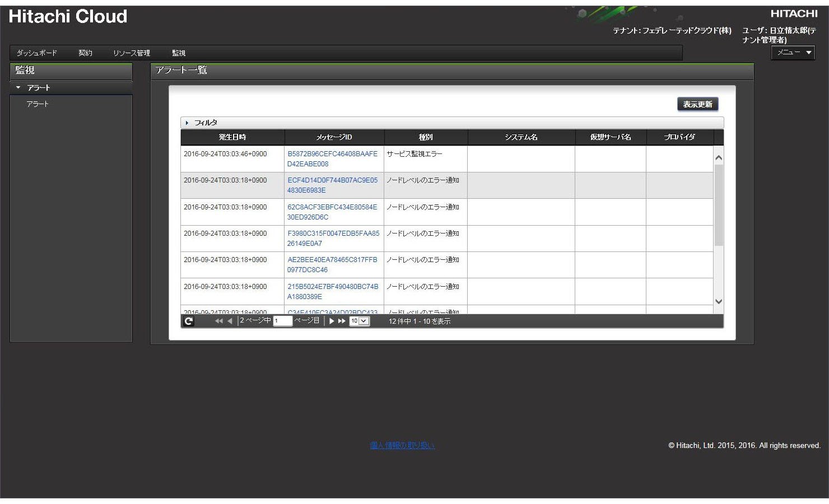The image size is (829, 504).
Task: Sort by the メッセージID column header
Action: coord(334,137)
